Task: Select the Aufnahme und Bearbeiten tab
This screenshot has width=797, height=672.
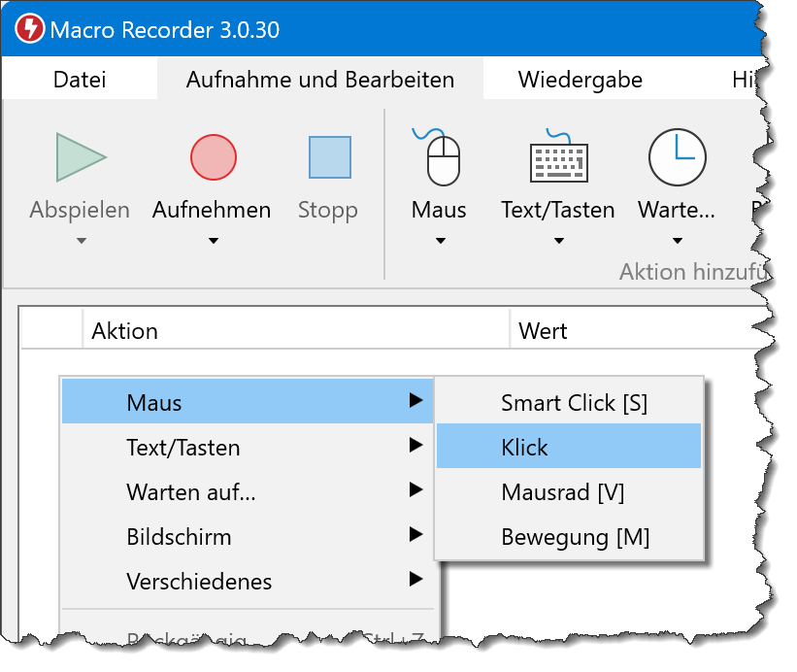Action: (319, 80)
